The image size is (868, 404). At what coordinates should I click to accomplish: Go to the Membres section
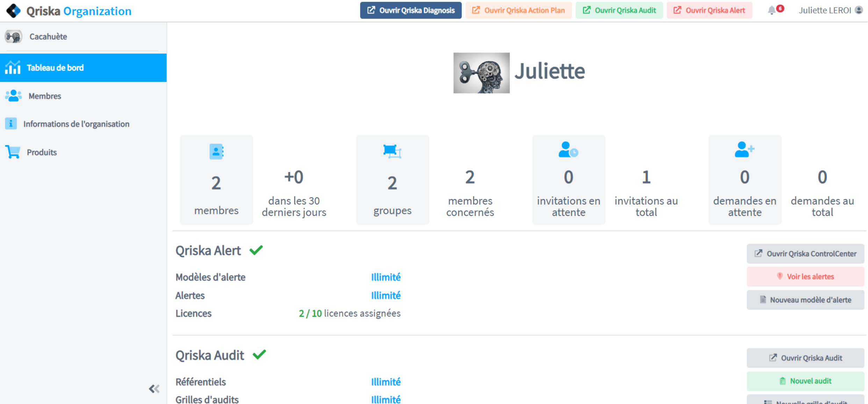pyautogui.click(x=83, y=96)
